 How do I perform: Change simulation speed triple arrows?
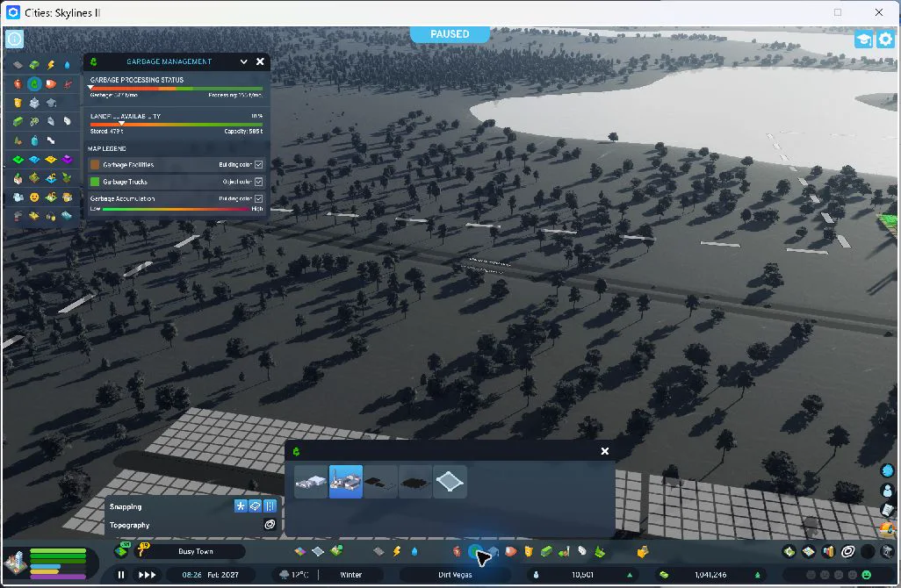click(x=148, y=575)
